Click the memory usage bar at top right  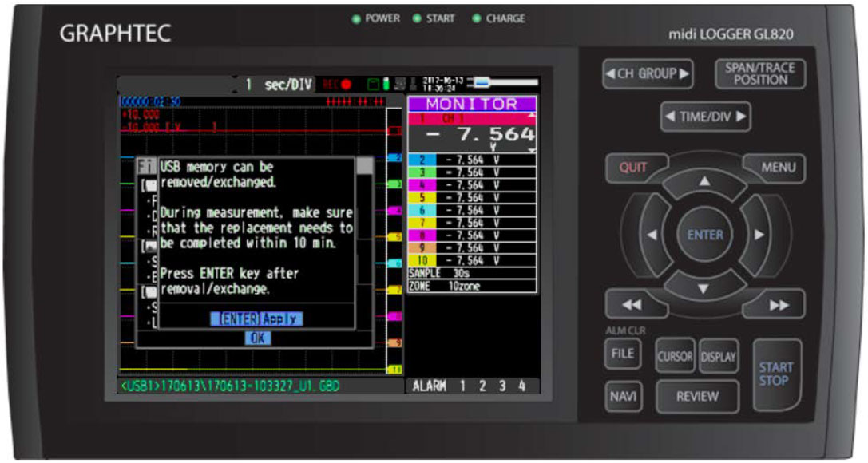click(502, 83)
